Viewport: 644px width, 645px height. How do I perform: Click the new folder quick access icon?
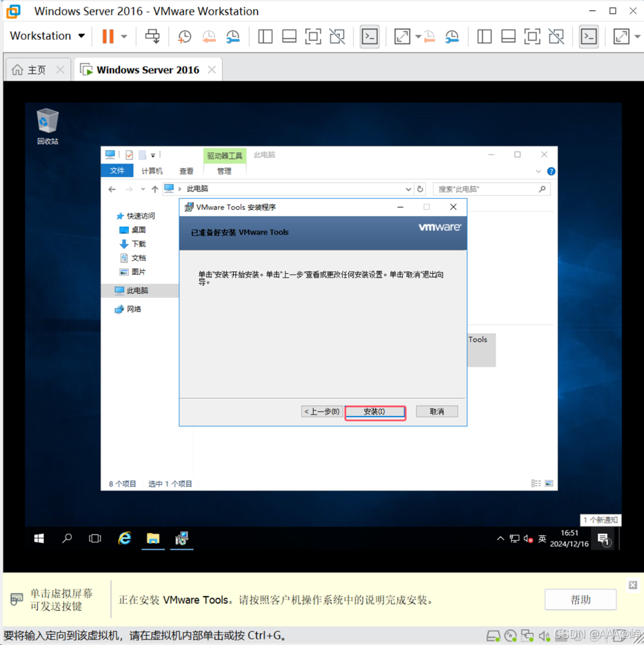tap(142, 155)
